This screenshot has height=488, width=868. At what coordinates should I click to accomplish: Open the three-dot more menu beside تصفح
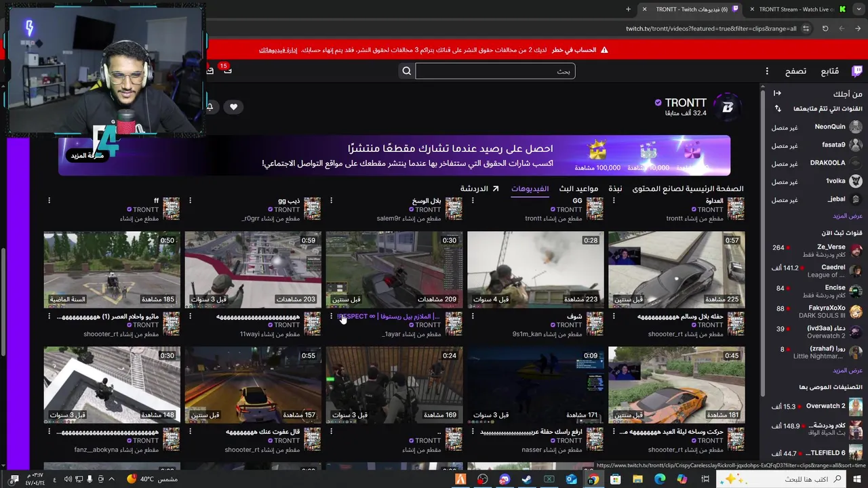click(x=767, y=71)
